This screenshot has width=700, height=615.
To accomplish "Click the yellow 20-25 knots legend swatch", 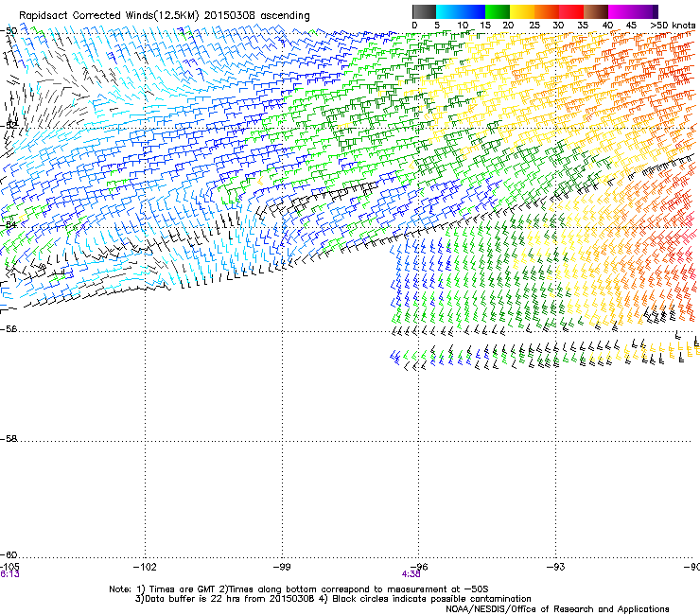I will (522, 11).
